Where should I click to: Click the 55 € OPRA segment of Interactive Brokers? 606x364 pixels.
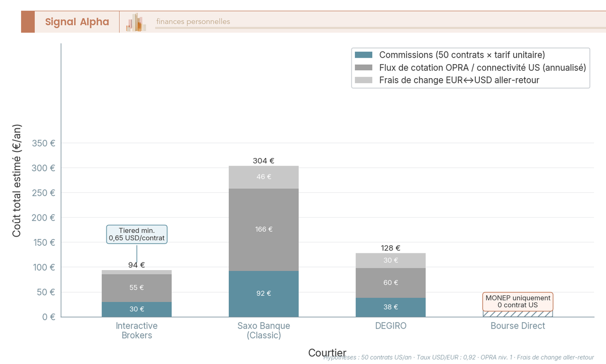tap(136, 288)
